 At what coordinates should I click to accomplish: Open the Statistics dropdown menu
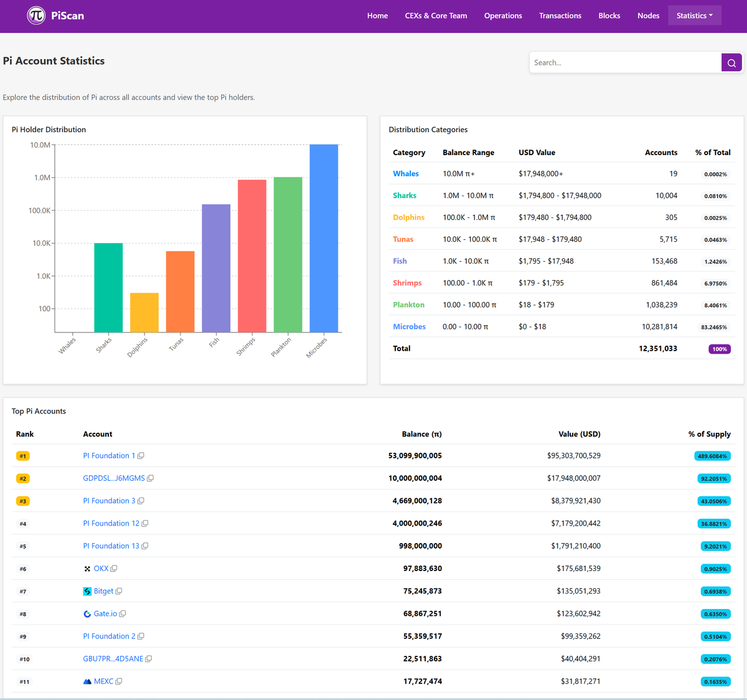[x=695, y=16]
